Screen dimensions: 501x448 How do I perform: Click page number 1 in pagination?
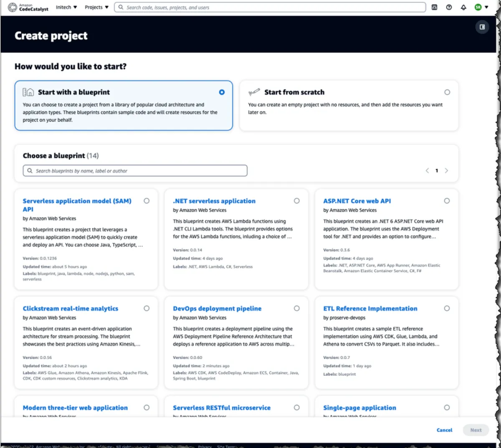pyautogui.click(x=437, y=170)
